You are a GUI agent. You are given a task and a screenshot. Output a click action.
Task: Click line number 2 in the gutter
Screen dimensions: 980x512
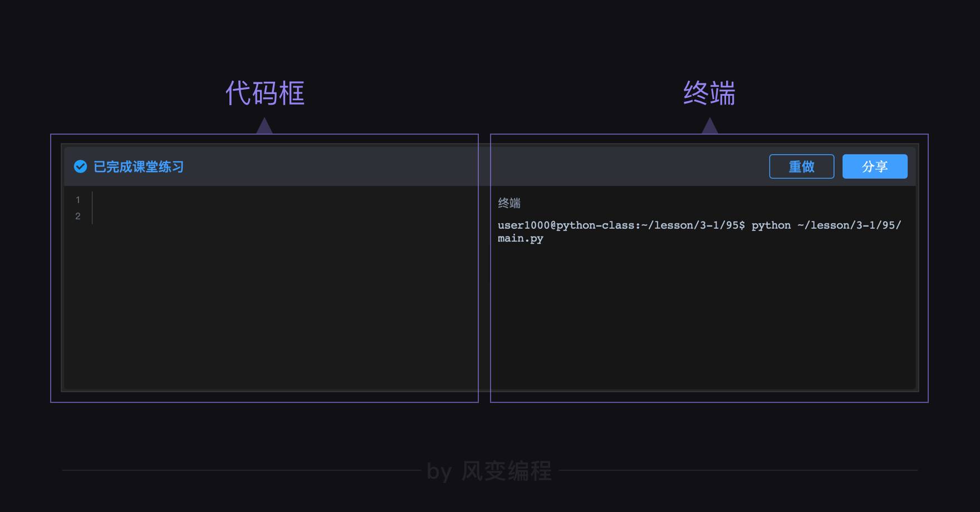pyautogui.click(x=78, y=216)
